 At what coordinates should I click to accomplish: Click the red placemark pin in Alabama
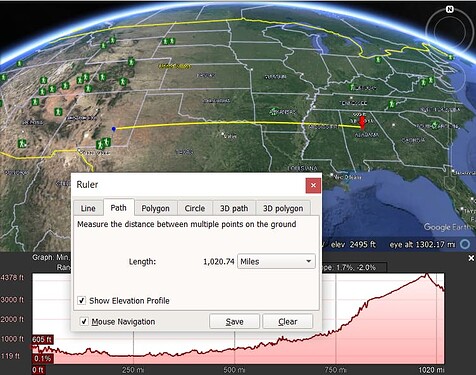click(x=362, y=122)
